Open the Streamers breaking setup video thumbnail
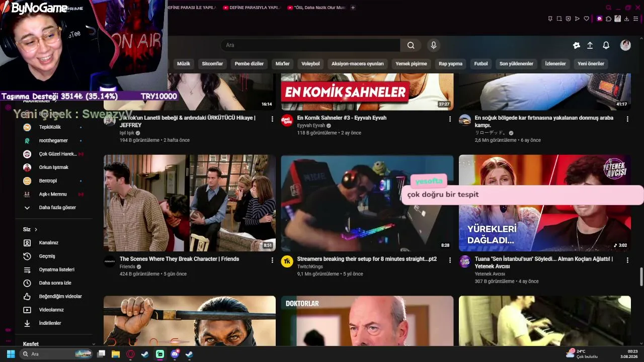The image size is (644, 362). point(367,203)
